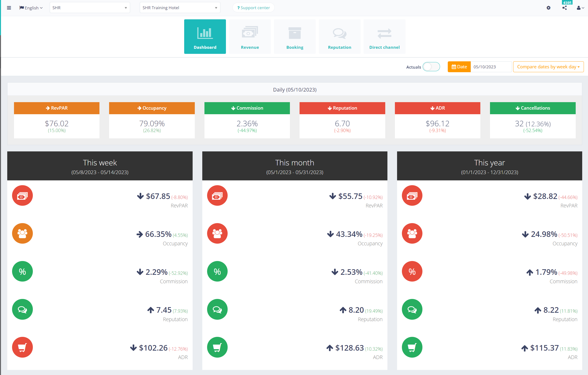The width and height of the screenshot is (588, 375).
Task: Toggle the Actuals switch
Action: tap(431, 67)
